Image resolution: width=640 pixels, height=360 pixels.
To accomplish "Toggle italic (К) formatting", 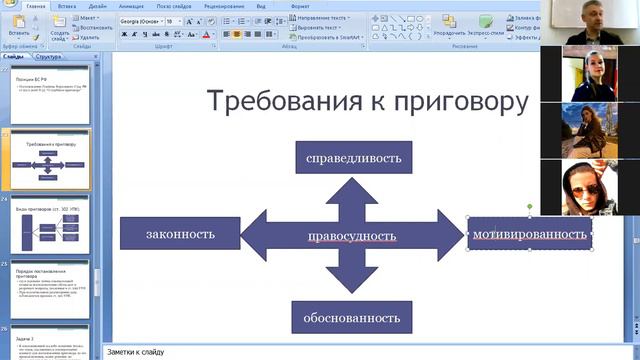I will pos(135,35).
